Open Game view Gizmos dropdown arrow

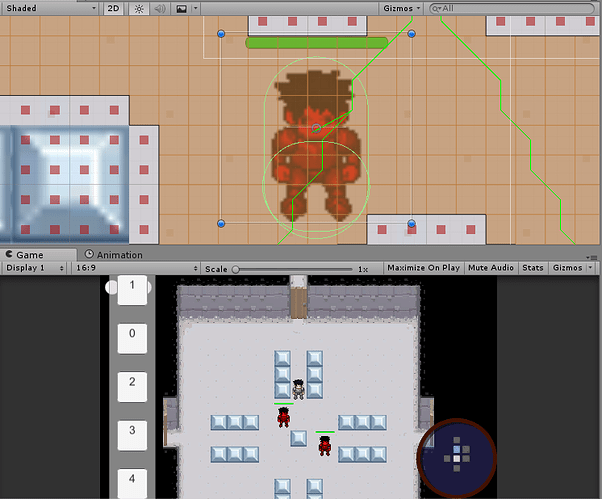coord(592,268)
